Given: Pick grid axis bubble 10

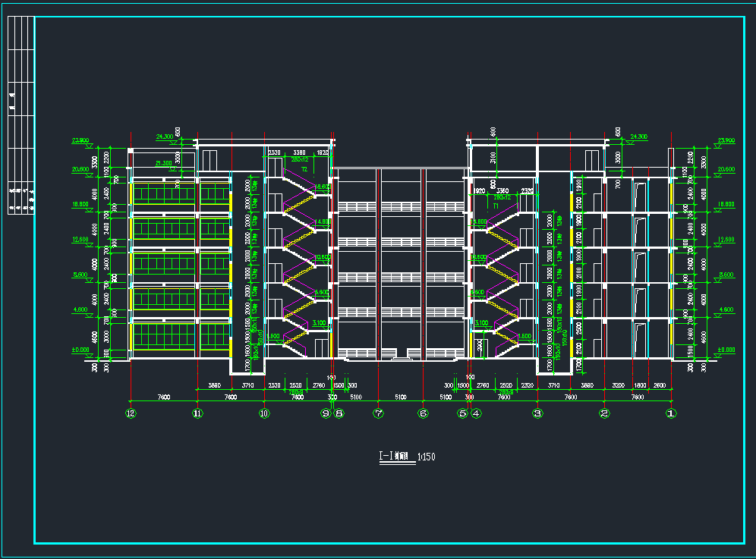Looking at the screenshot, I should (x=263, y=413).
